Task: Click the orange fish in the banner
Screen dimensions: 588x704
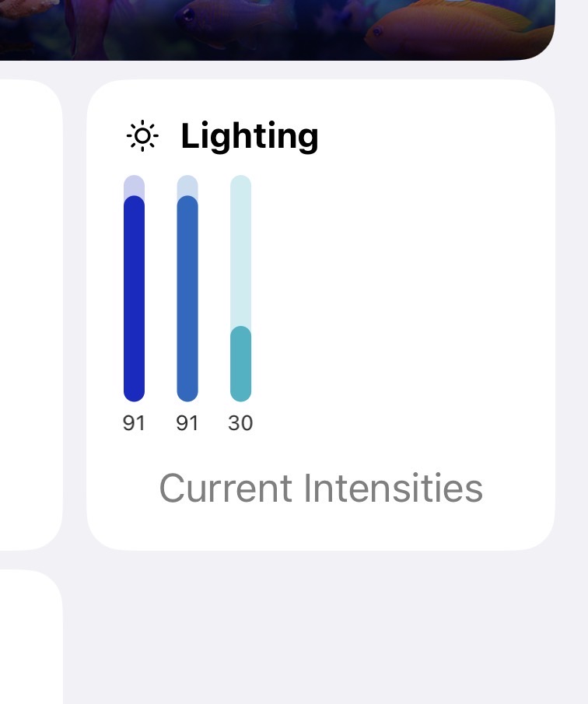Action: (458, 27)
